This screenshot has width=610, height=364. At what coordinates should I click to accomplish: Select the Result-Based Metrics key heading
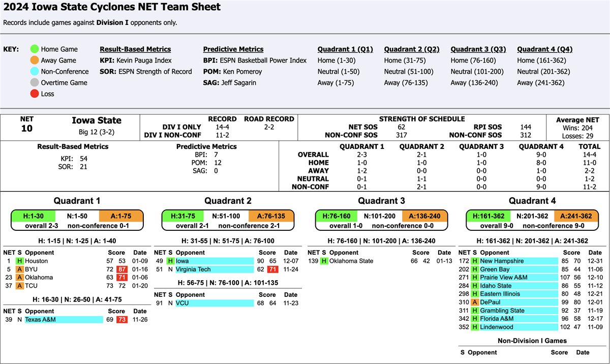pyautogui.click(x=135, y=49)
